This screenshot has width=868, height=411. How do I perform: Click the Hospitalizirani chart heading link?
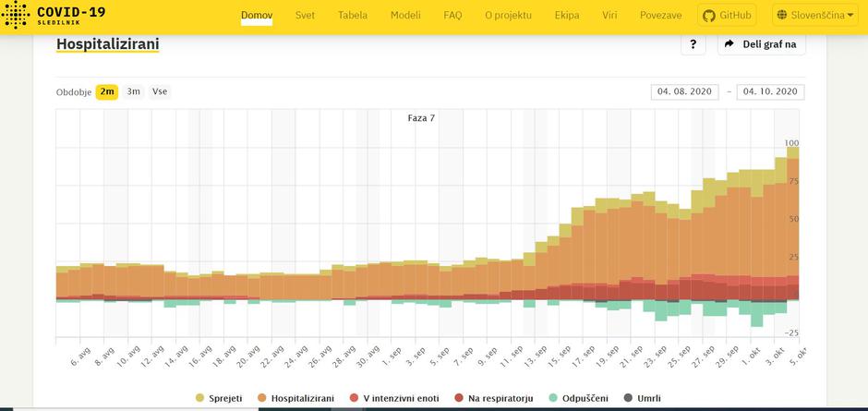(107, 43)
